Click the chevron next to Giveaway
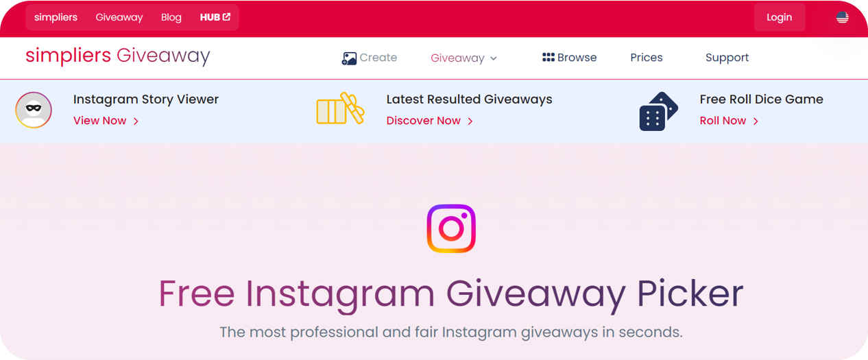The width and height of the screenshot is (868, 360). 494,58
